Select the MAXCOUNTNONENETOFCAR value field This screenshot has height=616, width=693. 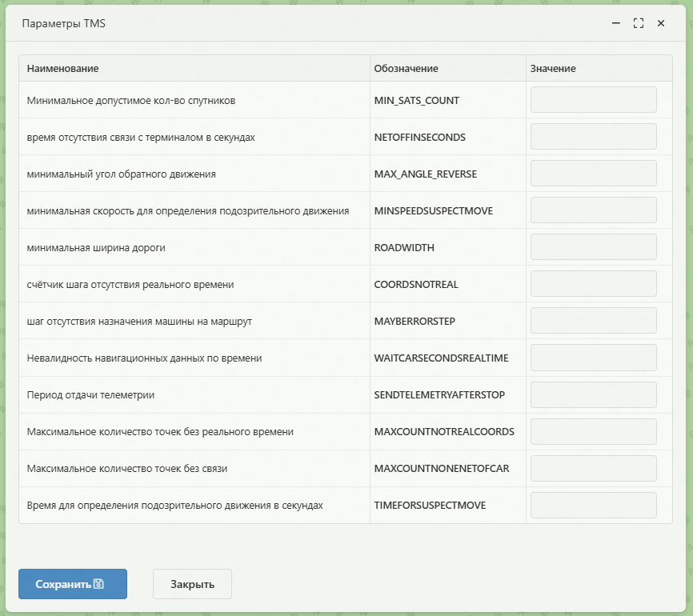coord(593,468)
